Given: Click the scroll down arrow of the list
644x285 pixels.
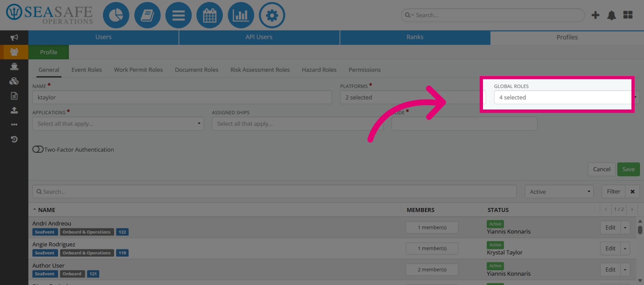Looking at the screenshot, I should 640,281.
